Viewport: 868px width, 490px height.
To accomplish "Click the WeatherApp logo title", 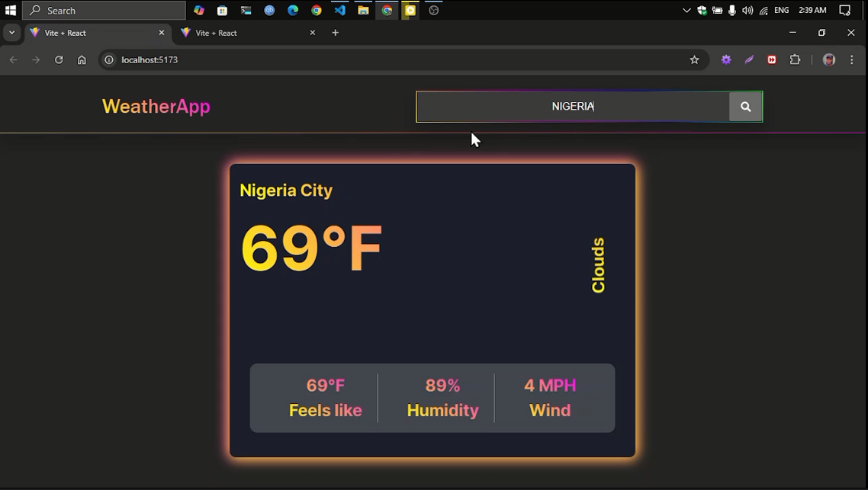I will point(156,106).
